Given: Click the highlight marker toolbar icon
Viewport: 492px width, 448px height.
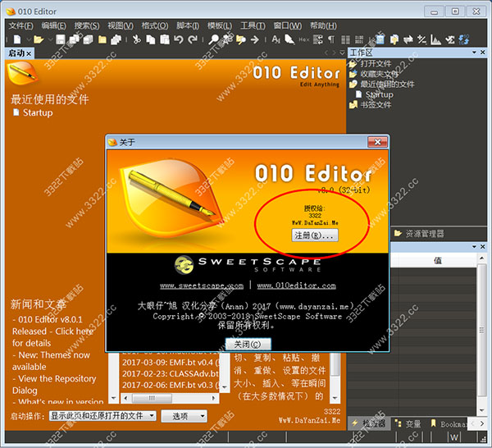Looking at the screenshot, I should [289, 39].
